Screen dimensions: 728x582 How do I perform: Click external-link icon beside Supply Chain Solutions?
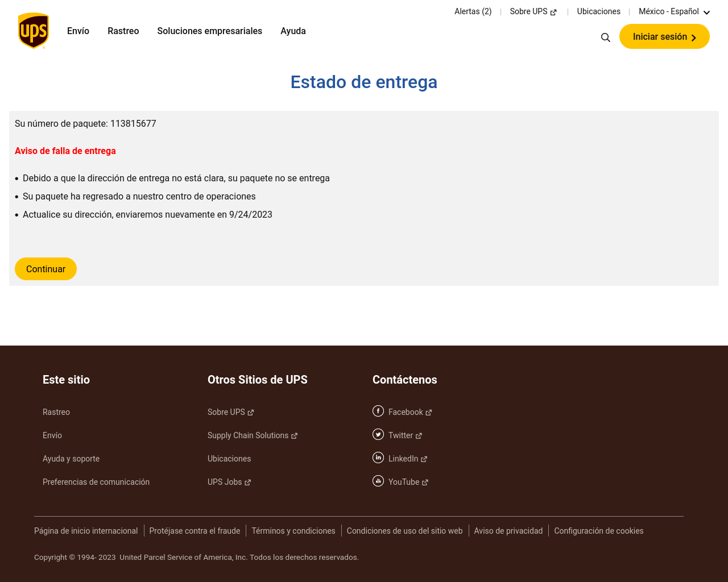click(294, 436)
